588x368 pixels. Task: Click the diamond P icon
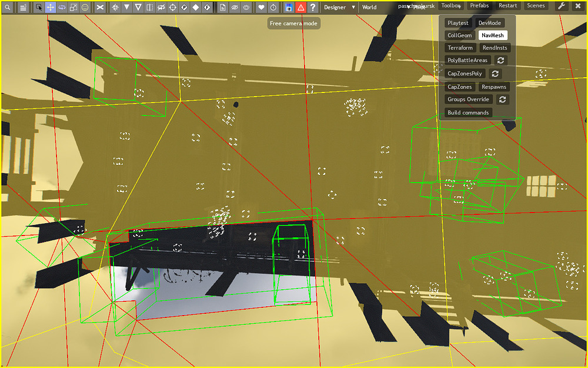pos(184,7)
